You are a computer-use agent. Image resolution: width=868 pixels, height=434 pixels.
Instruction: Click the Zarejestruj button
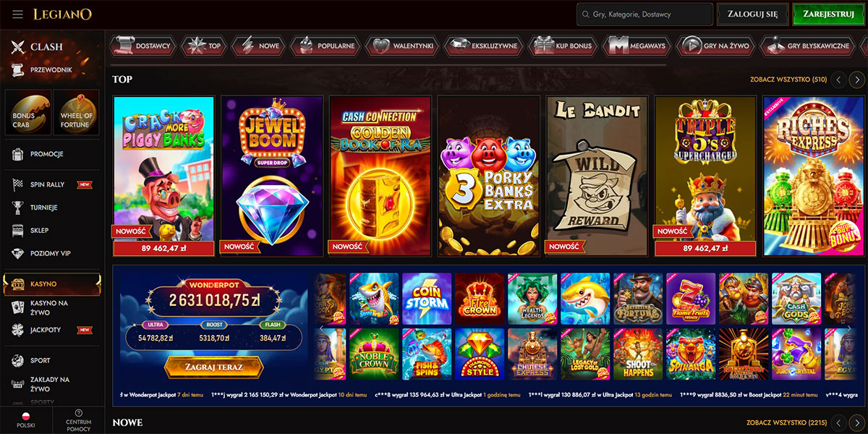(x=828, y=14)
